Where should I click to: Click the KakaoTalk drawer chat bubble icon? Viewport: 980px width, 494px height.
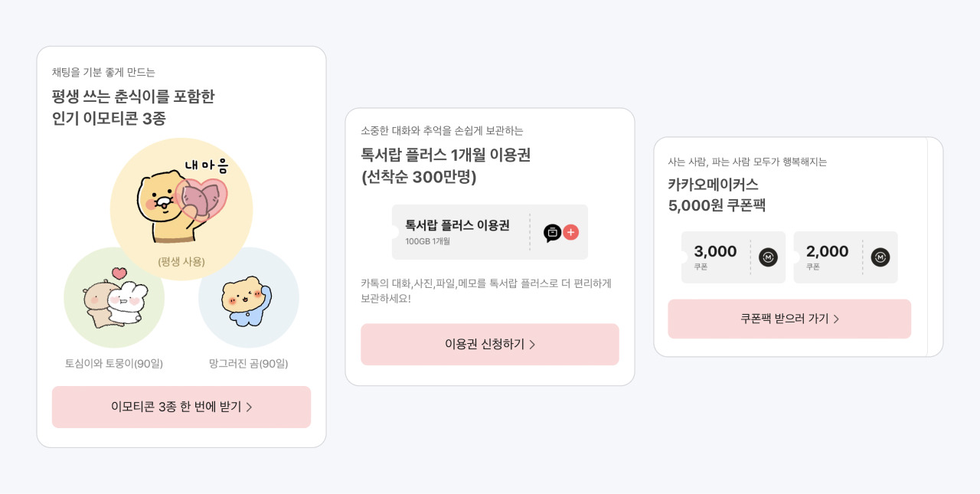pos(552,232)
